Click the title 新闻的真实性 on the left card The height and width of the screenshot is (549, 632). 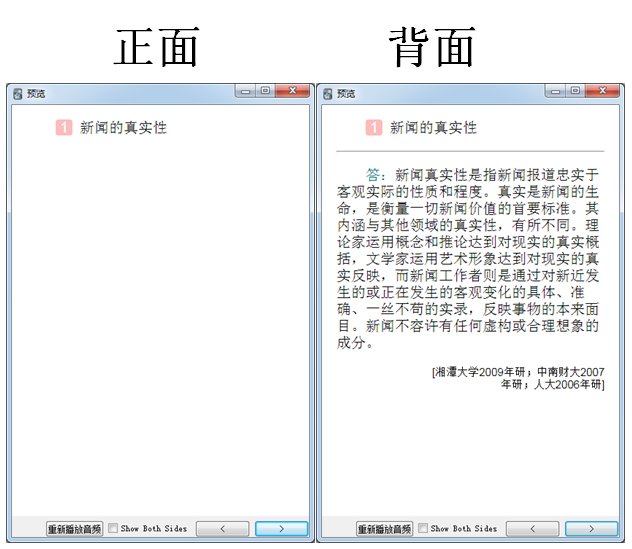click(x=123, y=128)
